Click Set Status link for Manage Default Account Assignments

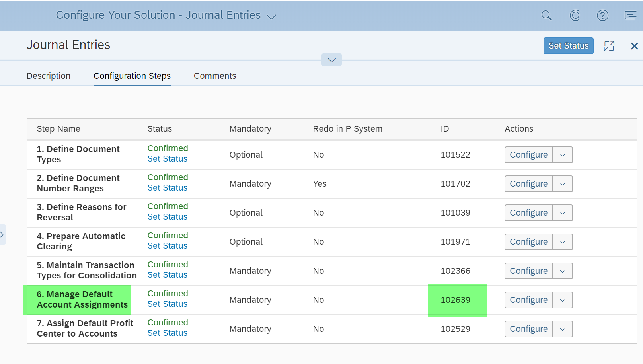[167, 304]
